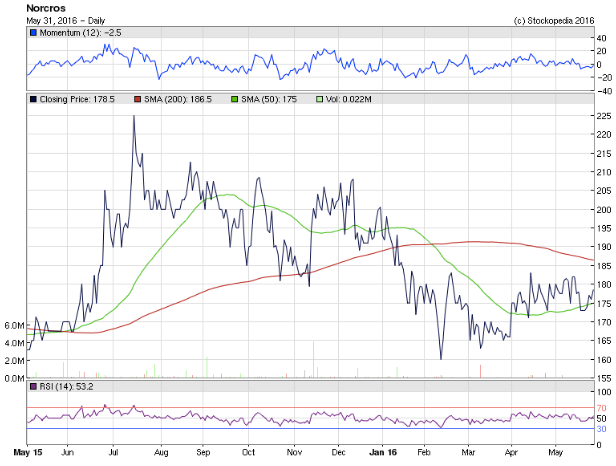The width and height of the screenshot is (616, 466).
Task: Click the 'Apr' x-axis label
Action: [x=511, y=452]
